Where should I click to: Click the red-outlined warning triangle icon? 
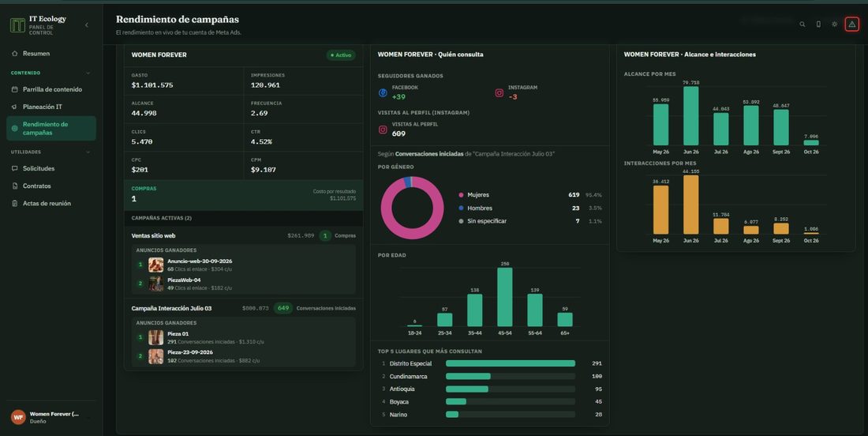pos(852,24)
